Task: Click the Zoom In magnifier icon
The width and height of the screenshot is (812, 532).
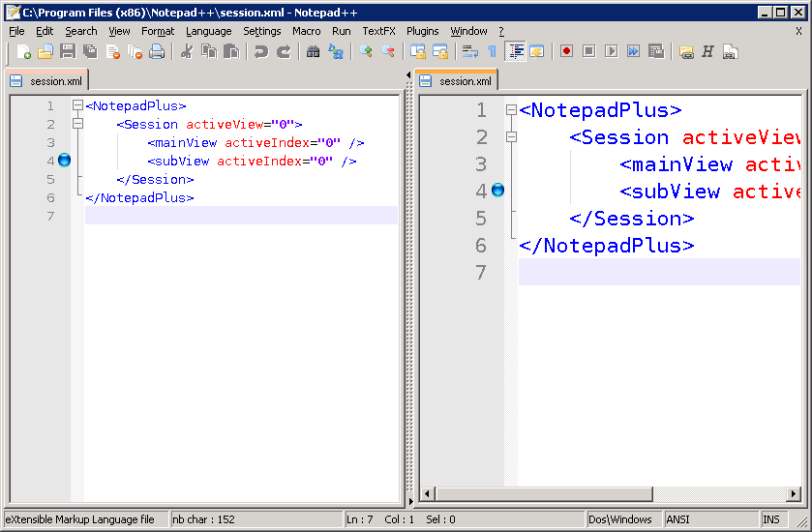Action: click(366, 51)
